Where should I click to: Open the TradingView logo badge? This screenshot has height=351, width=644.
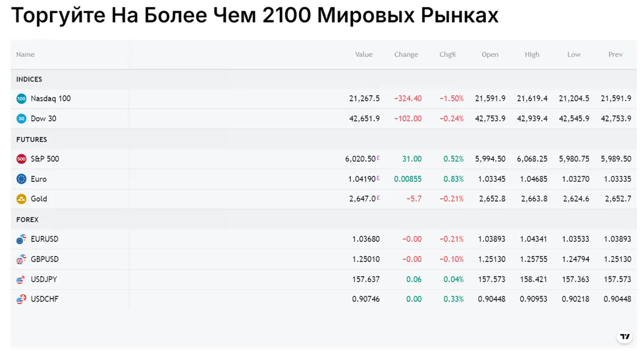[x=625, y=337]
